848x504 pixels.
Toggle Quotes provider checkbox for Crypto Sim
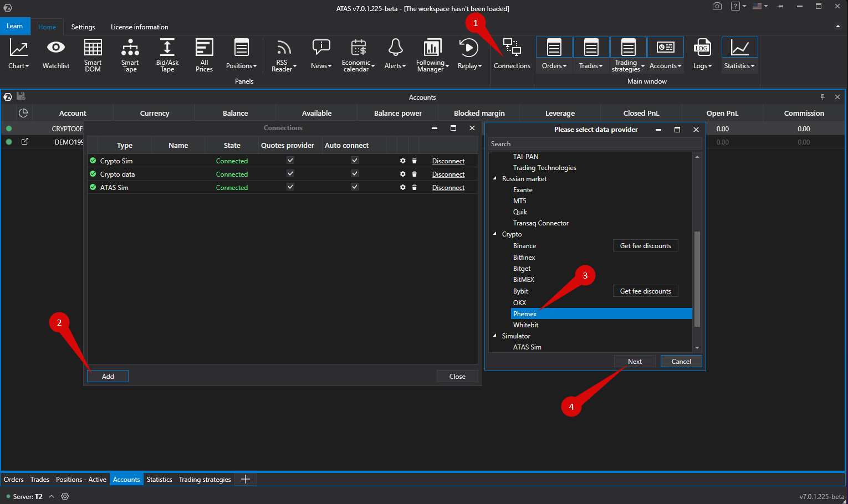tap(290, 160)
